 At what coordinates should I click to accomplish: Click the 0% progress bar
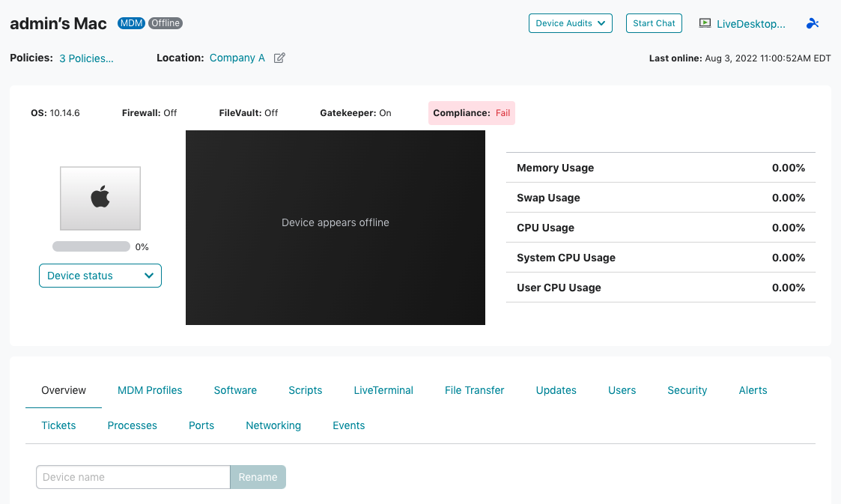pos(91,246)
